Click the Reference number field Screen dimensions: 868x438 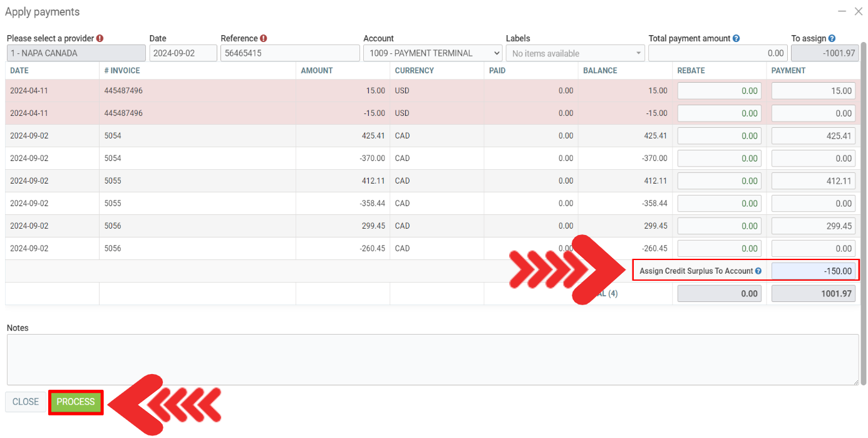[290, 53]
